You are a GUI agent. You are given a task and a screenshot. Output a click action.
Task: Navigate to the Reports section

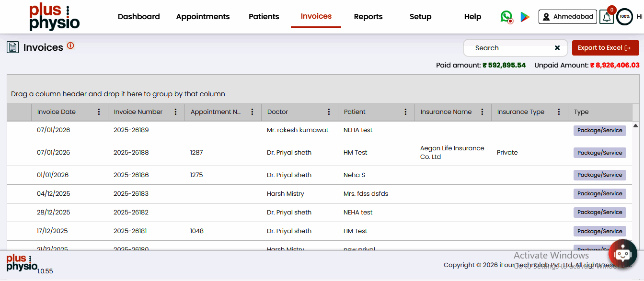[x=368, y=17]
